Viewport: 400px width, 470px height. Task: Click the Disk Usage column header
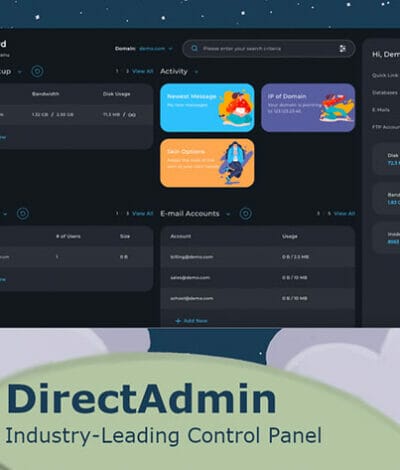click(x=116, y=94)
